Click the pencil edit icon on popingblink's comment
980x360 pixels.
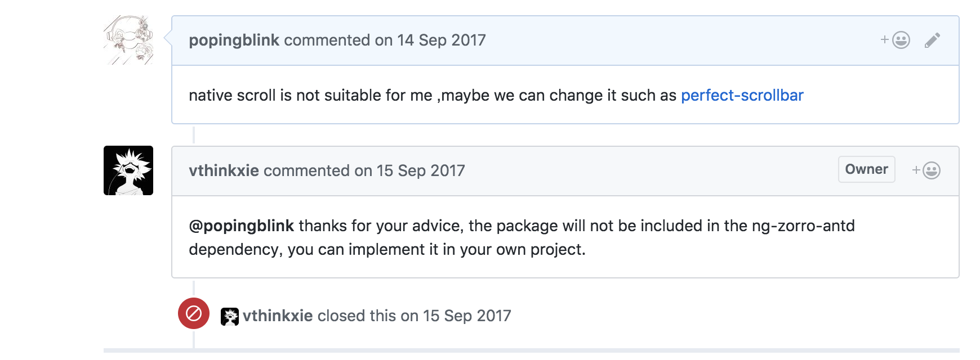(x=932, y=40)
